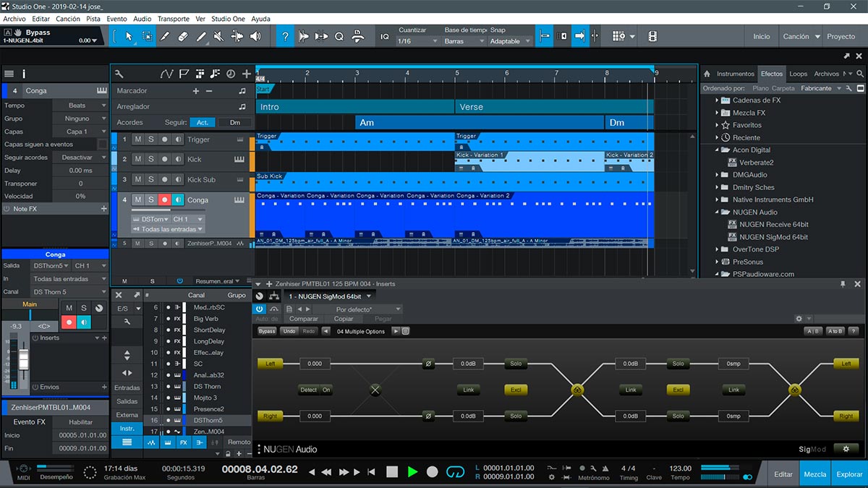
Task: Click the Bypass button in SigMod
Action: 267,331
